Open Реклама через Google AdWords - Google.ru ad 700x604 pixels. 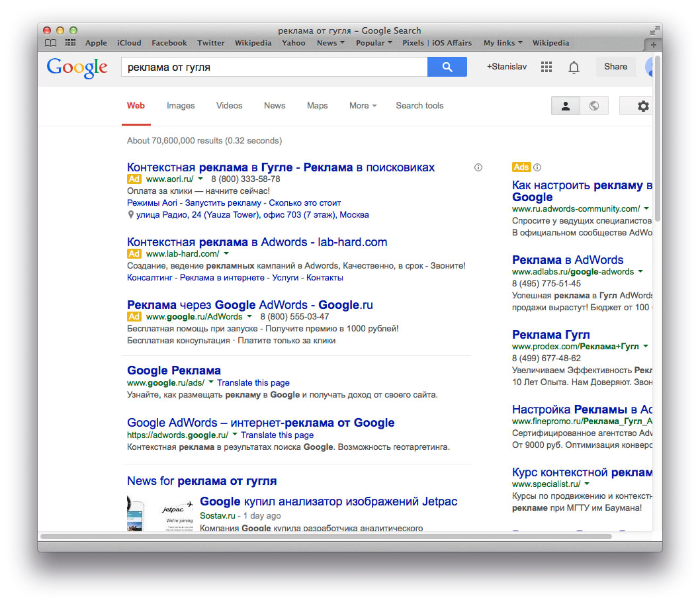tap(250, 305)
